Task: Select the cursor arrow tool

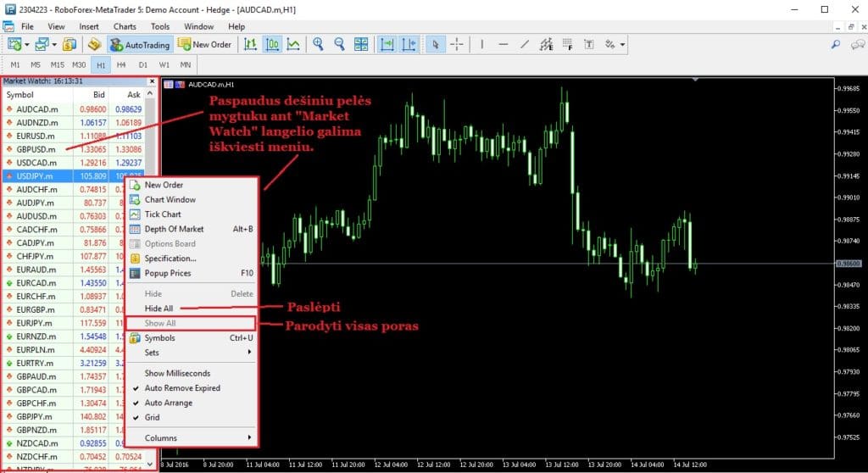Action: coord(436,45)
